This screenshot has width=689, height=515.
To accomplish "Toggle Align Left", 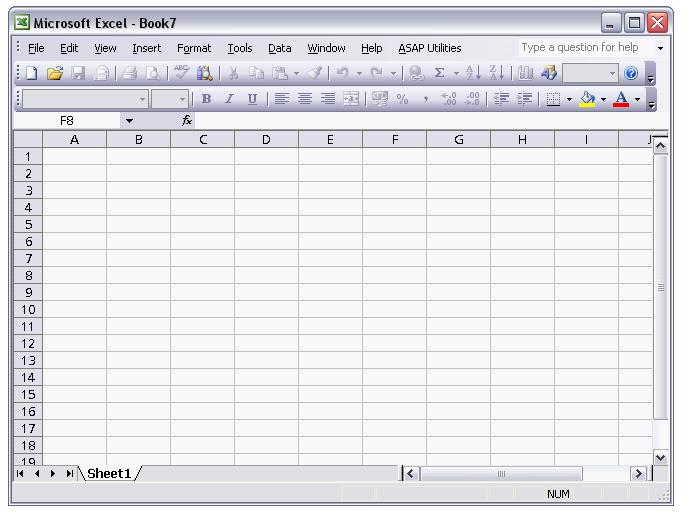I will click(281, 99).
